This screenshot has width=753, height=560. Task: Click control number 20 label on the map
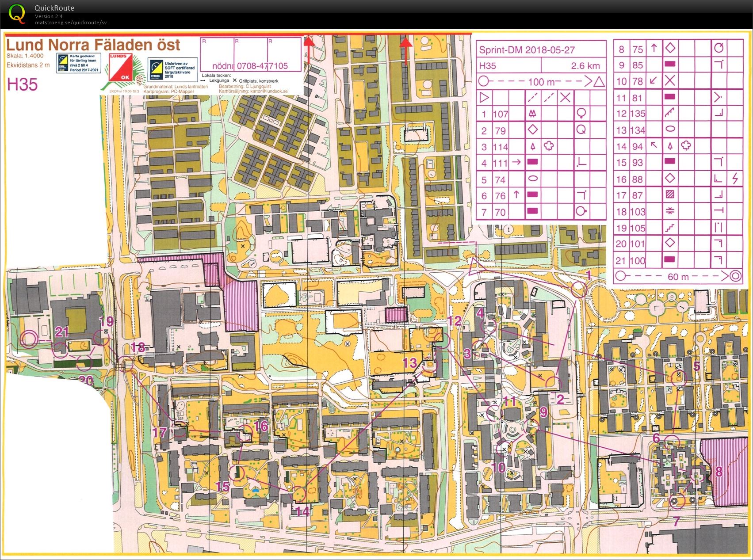tap(86, 380)
